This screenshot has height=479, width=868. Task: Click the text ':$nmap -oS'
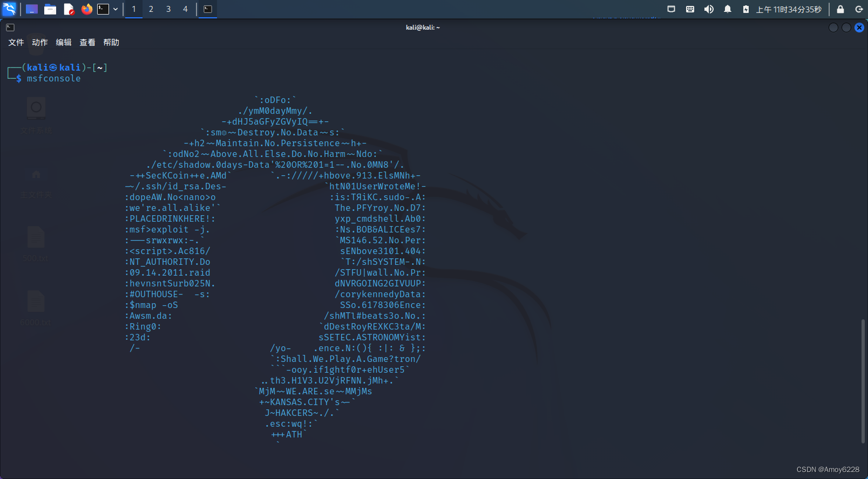point(151,305)
